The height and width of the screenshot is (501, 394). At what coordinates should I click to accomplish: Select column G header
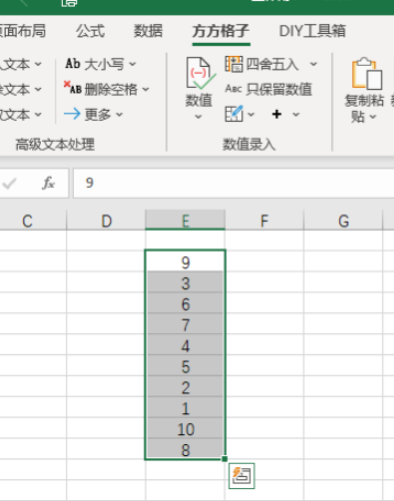pos(343,220)
